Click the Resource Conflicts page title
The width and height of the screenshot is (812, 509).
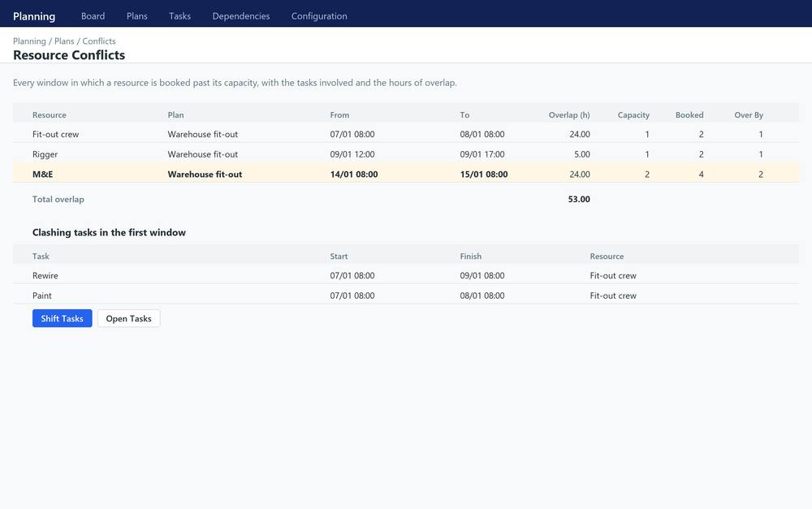tap(69, 55)
